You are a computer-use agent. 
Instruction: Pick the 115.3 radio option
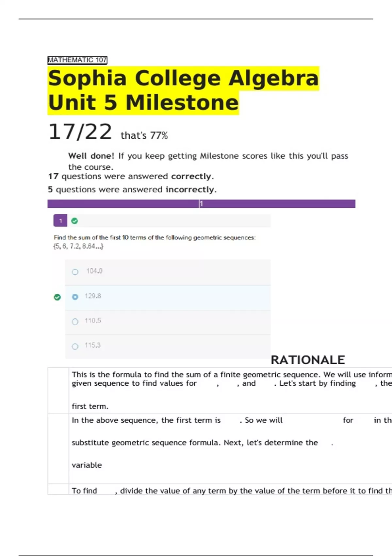(x=75, y=346)
